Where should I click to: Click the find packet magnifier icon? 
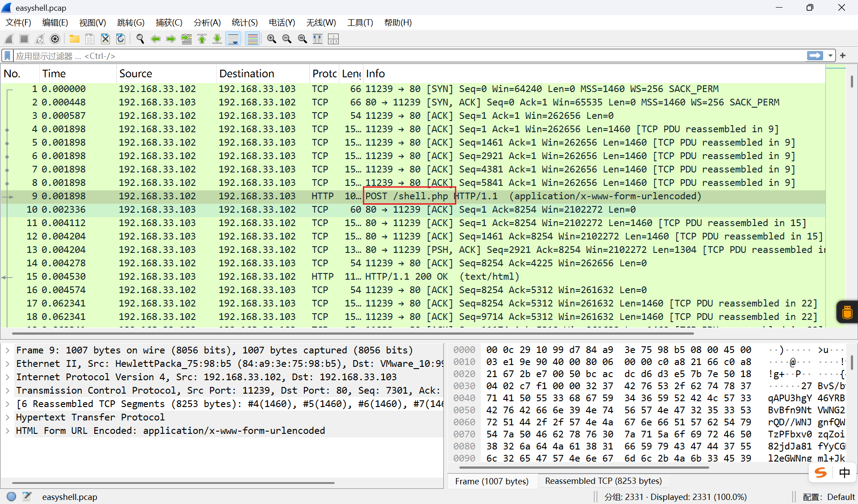coord(140,39)
